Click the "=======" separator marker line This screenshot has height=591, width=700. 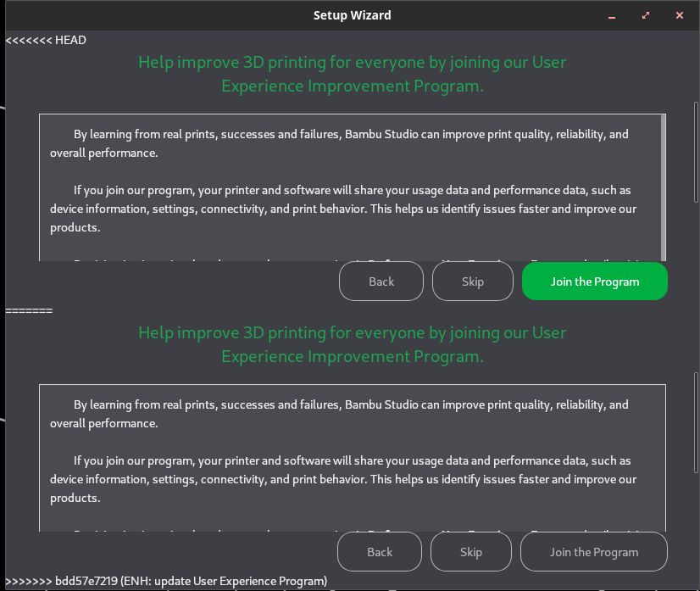click(x=29, y=310)
